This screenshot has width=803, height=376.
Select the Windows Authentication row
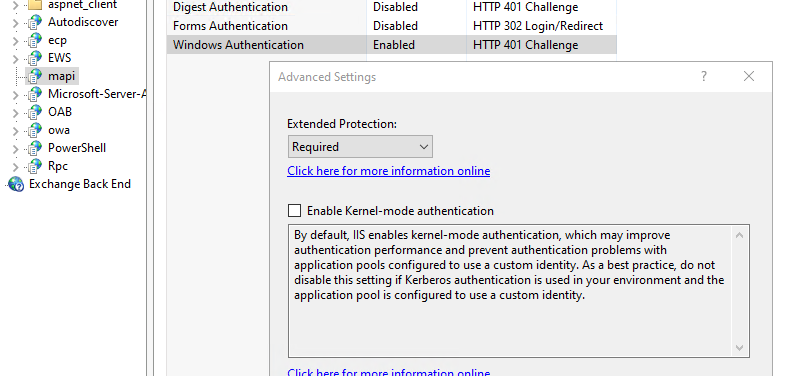click(x=392, y=45)
